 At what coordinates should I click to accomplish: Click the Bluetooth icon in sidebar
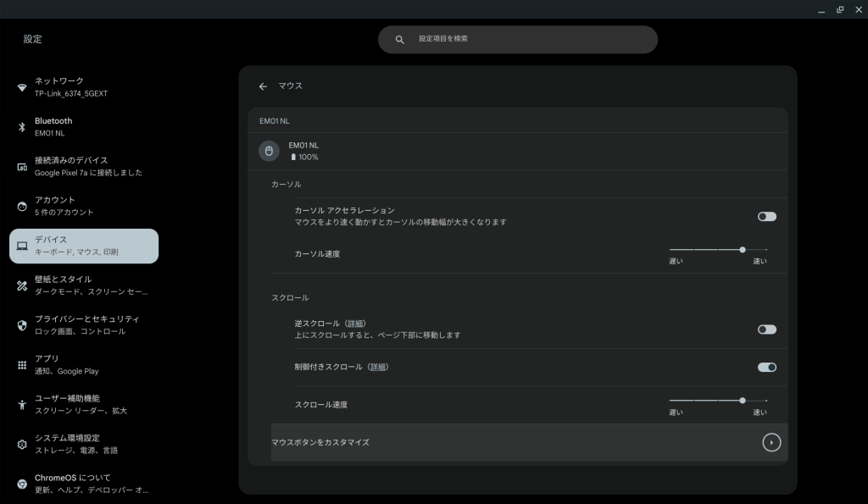(x=22, y=127)
